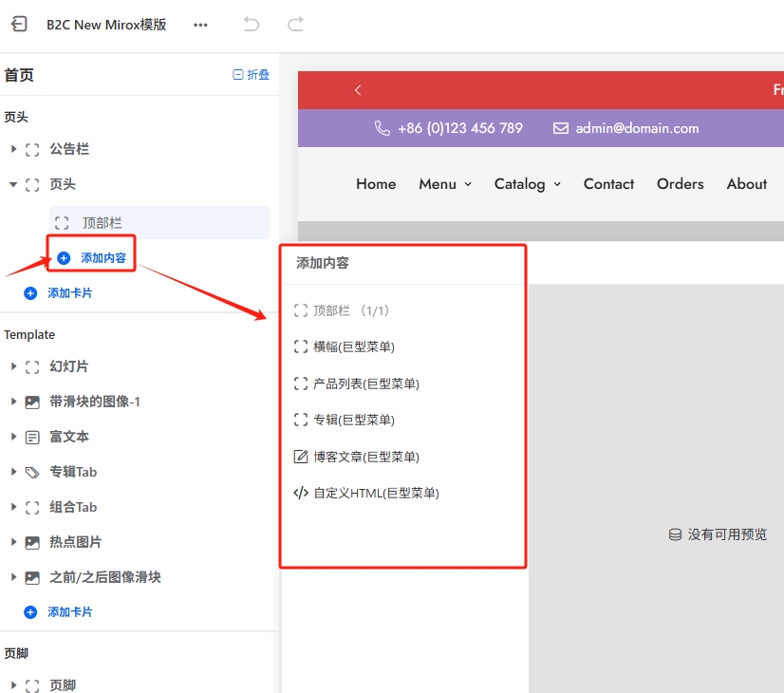Click the exit editor icon
This screenshot has width=784, height=693.
pos(19,25)
